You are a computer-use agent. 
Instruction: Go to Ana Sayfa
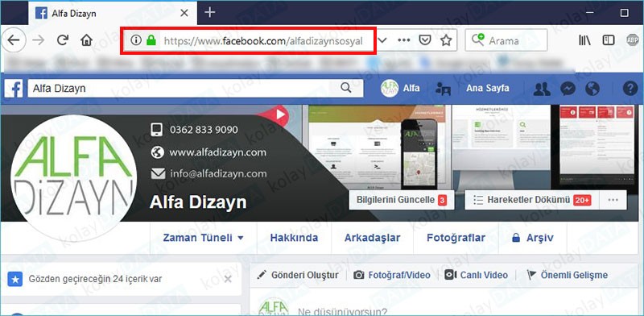tap(488, 88)
